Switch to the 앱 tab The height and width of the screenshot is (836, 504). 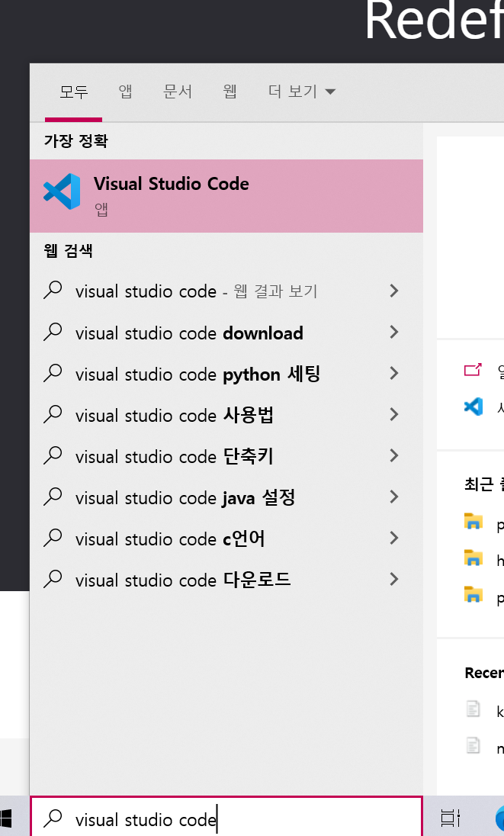coord(125,92)
